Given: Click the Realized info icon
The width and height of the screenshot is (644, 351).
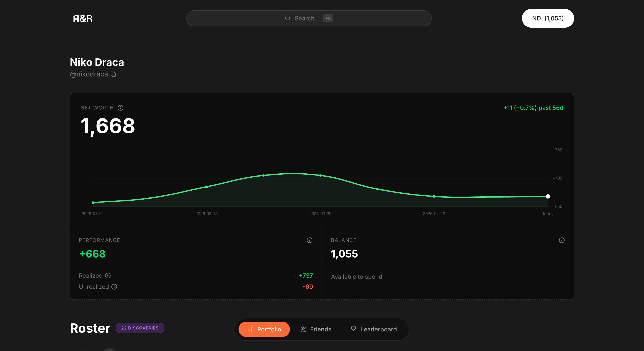Looking at the screenshot, I should [108, 276].
